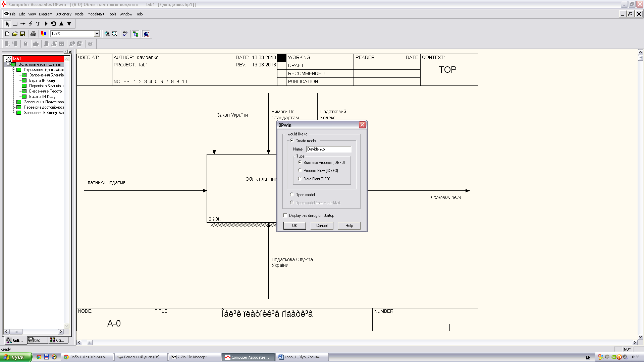Switch to 7-Zip File Manager taskbar button
This screenshot has width=644, height=362.
195,357
